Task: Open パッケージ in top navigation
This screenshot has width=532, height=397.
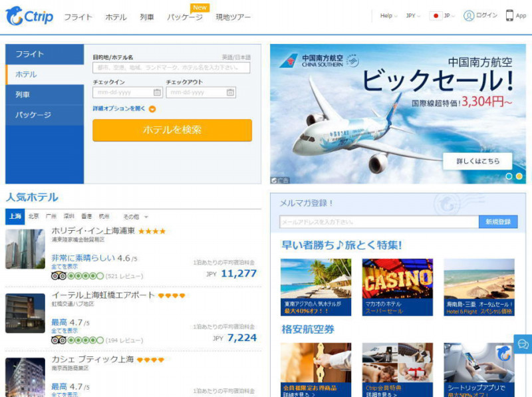Action: point(185,17)
